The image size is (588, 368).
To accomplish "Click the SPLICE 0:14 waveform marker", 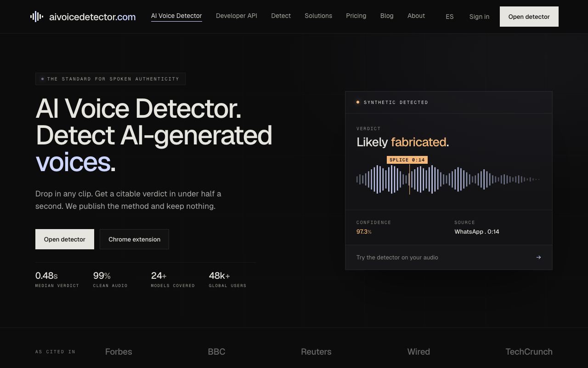I will (x=407, y=160).
